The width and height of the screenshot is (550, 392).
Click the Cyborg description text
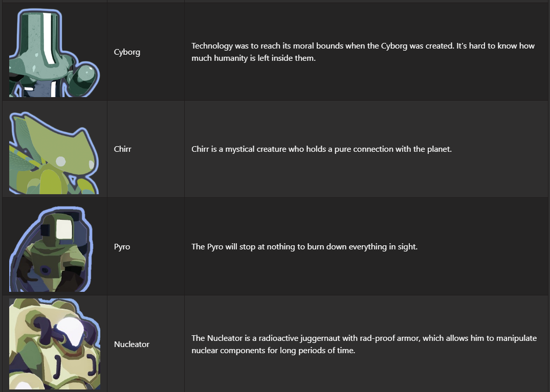[363, 52]
